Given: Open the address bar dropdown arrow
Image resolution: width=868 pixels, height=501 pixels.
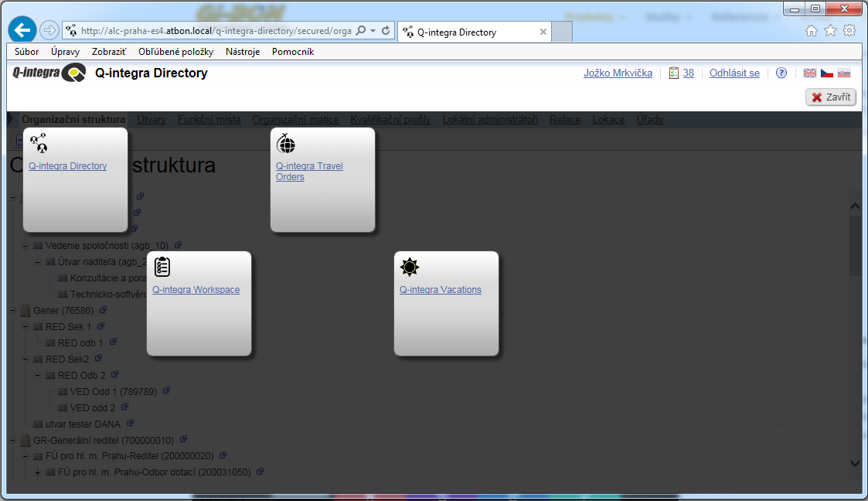Looking at the screenshot, I should tap(373, 30).
